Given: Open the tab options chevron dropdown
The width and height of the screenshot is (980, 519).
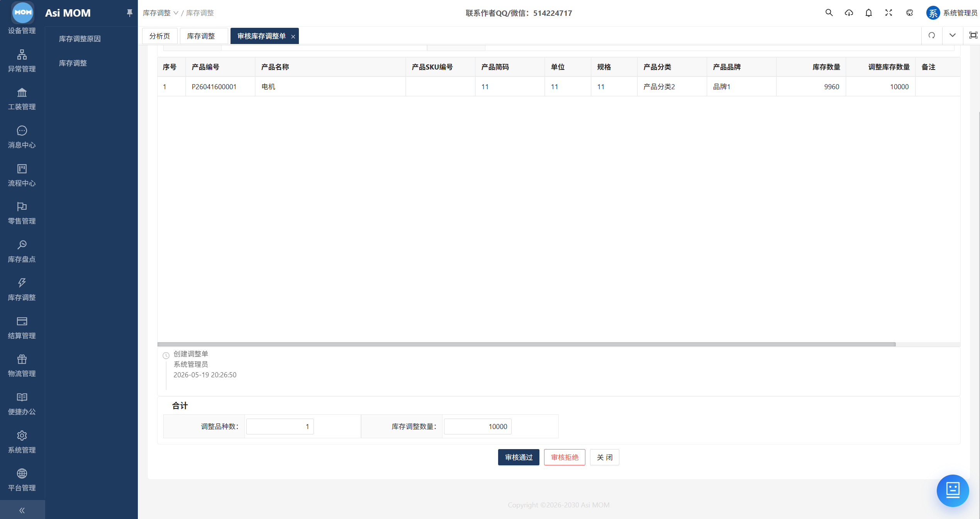Looking at the screenshot, I should tap(952, 36).
